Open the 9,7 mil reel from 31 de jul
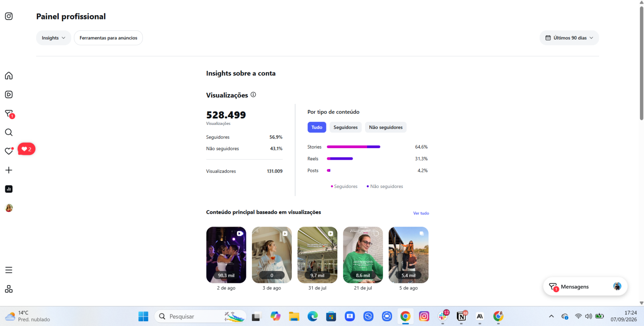Viewport: 644px width, 326px height. pyautogui.click(x=317, y=255)
